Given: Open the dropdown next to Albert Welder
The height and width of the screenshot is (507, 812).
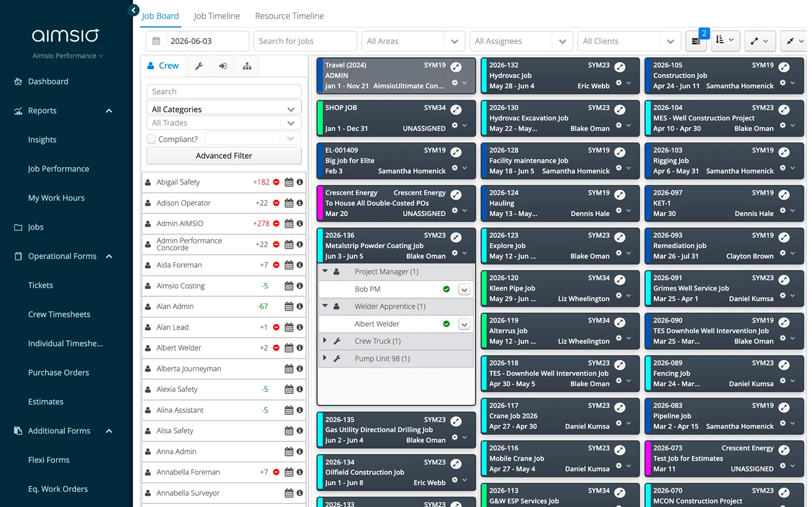Looking at the screenshot, I should pyautogui.click(x=464, y=324).
